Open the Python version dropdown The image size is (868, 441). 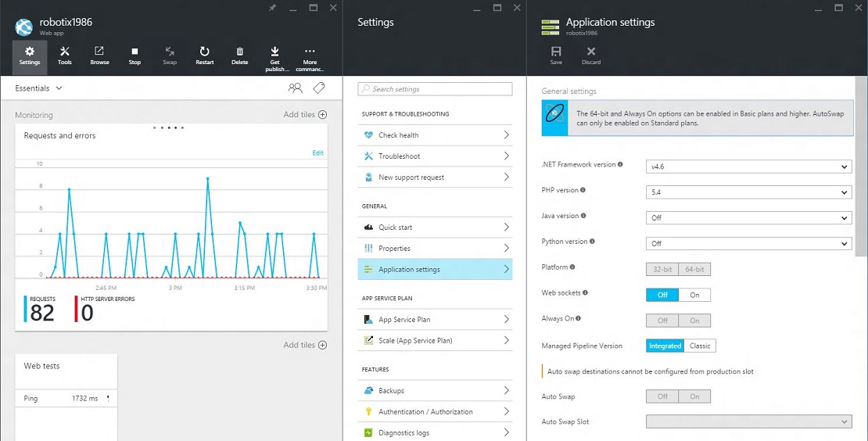(x=748, y=243)
